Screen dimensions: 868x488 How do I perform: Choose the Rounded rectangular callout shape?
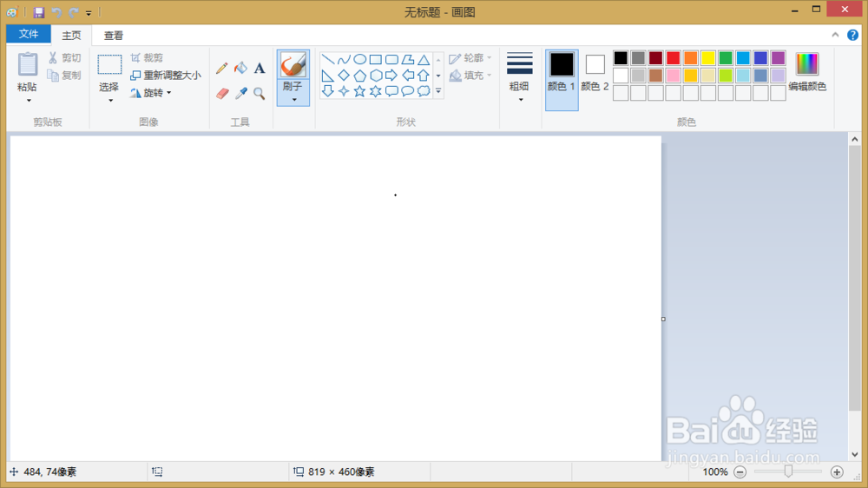[391, 91]
